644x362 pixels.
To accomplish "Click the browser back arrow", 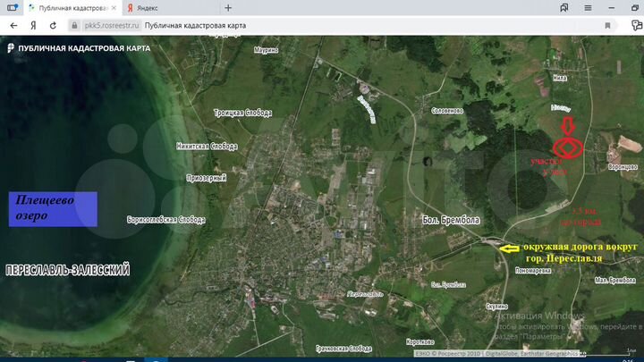I will click(13, 25).
